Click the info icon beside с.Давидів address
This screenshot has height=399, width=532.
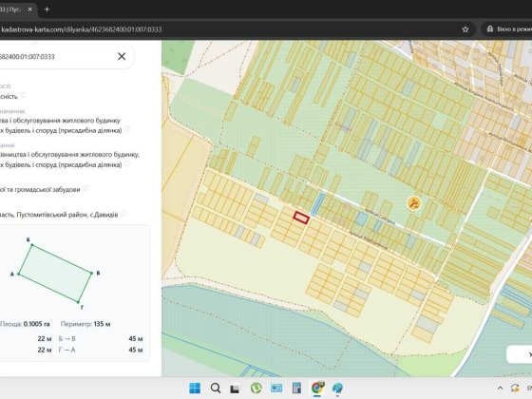[x=123, y=214]
